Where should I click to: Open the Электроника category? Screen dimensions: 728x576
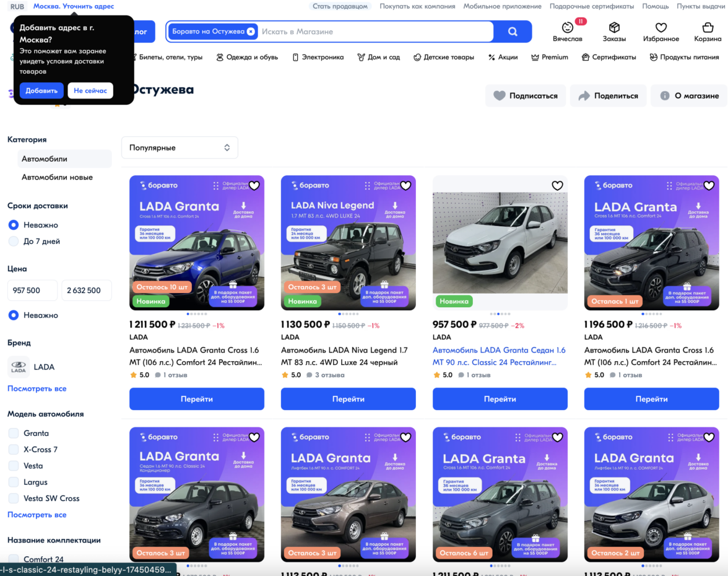pos(318,57)
